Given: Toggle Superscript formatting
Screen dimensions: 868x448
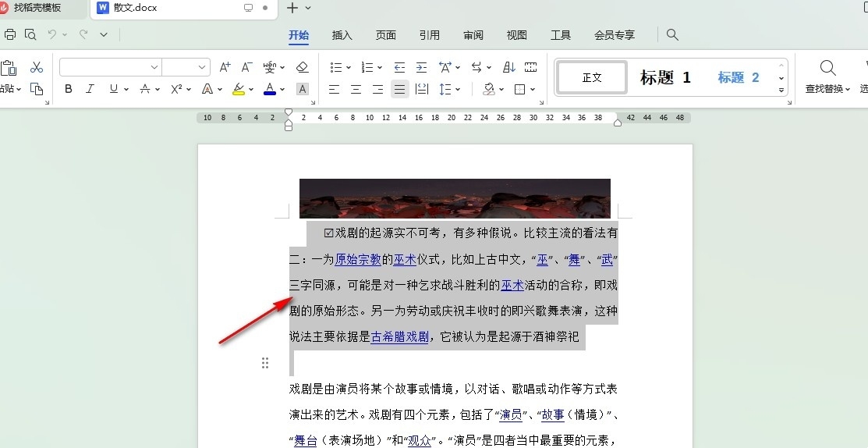Looking at the screenshot, I should (x=176, y=89).
